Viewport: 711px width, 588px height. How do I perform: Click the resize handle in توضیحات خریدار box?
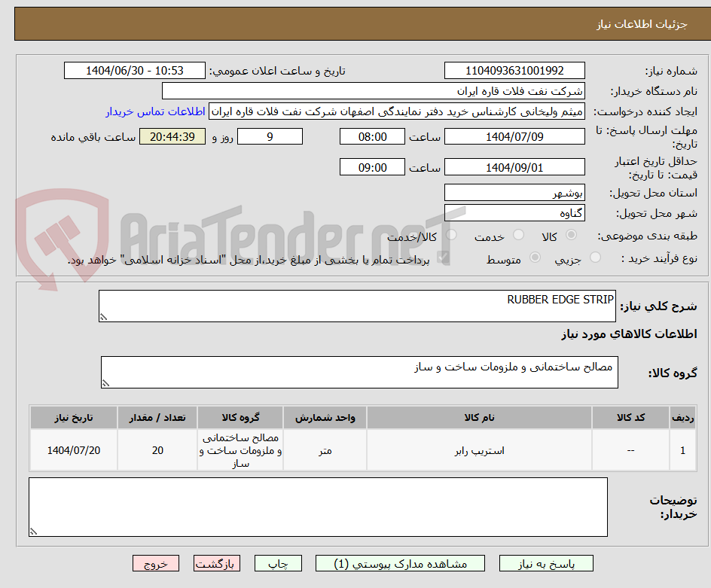click(32, 532)
